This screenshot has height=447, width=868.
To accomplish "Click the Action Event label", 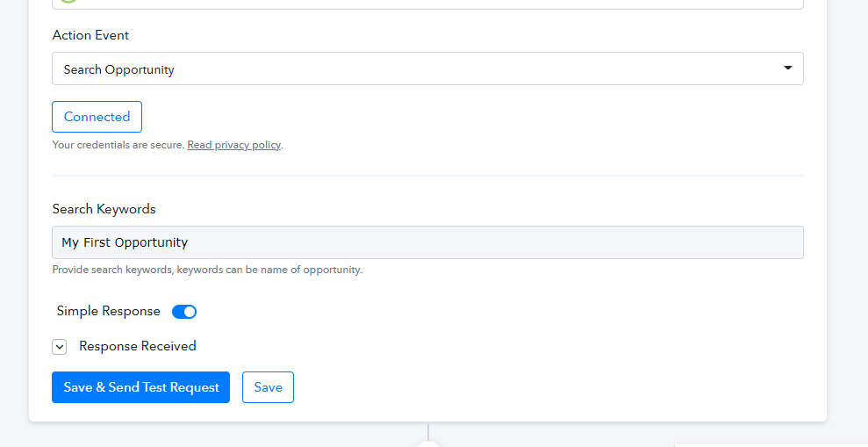I will click(x=90, y=35).
